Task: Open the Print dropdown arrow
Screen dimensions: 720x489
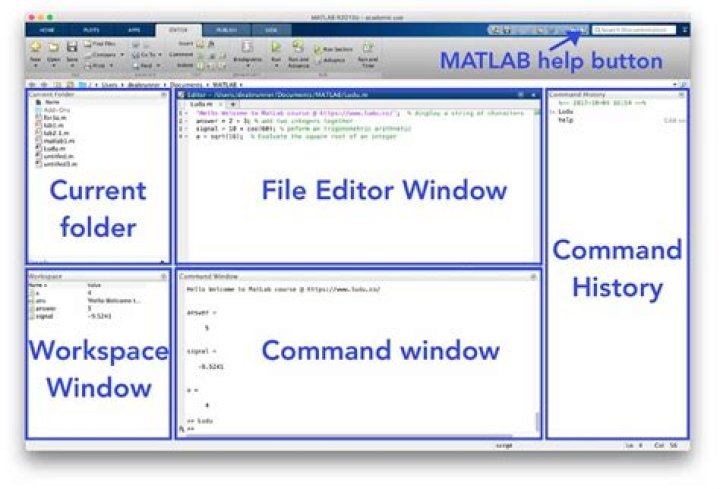Action: coord(111,66)
